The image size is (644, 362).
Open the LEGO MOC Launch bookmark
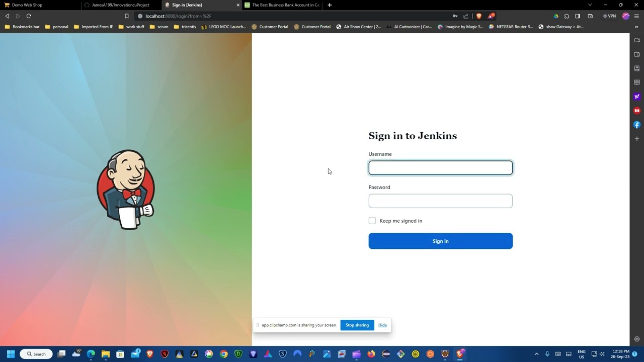pos(223,27)
